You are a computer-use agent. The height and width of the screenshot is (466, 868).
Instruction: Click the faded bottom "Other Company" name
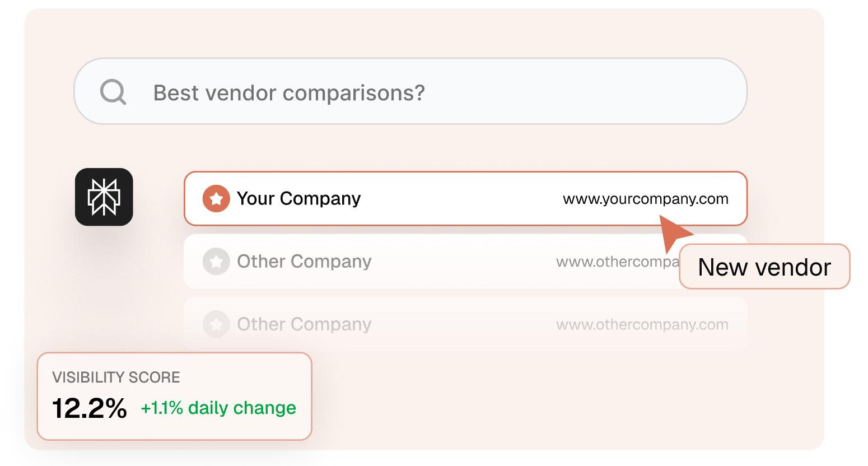click(304, 324)
